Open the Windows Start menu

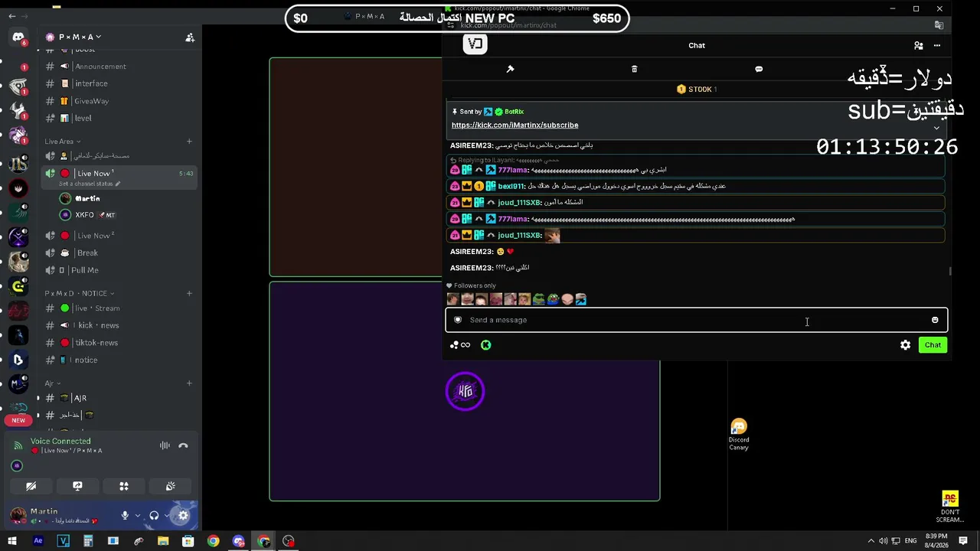pos(13,541)
